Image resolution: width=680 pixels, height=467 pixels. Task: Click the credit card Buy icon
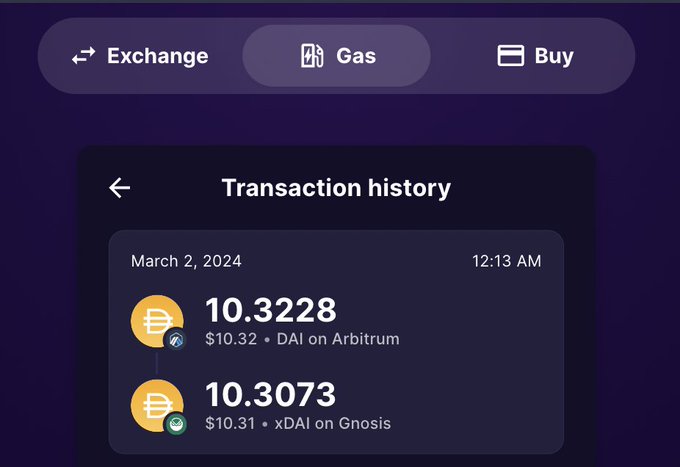[511, 56]
